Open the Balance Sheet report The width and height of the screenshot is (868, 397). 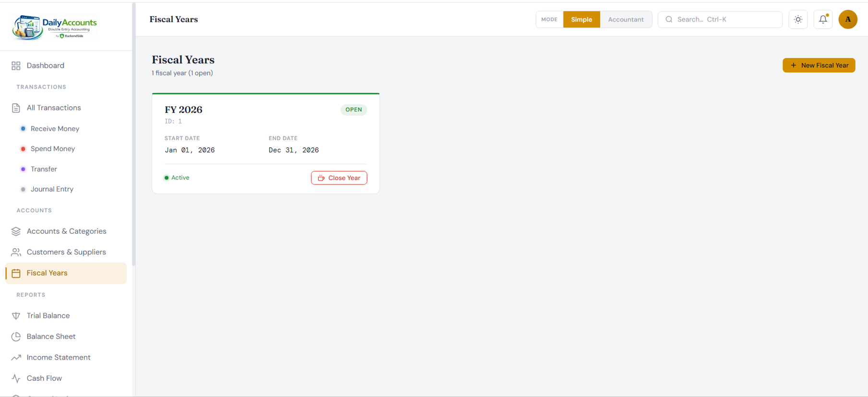[x=66, y=337]
